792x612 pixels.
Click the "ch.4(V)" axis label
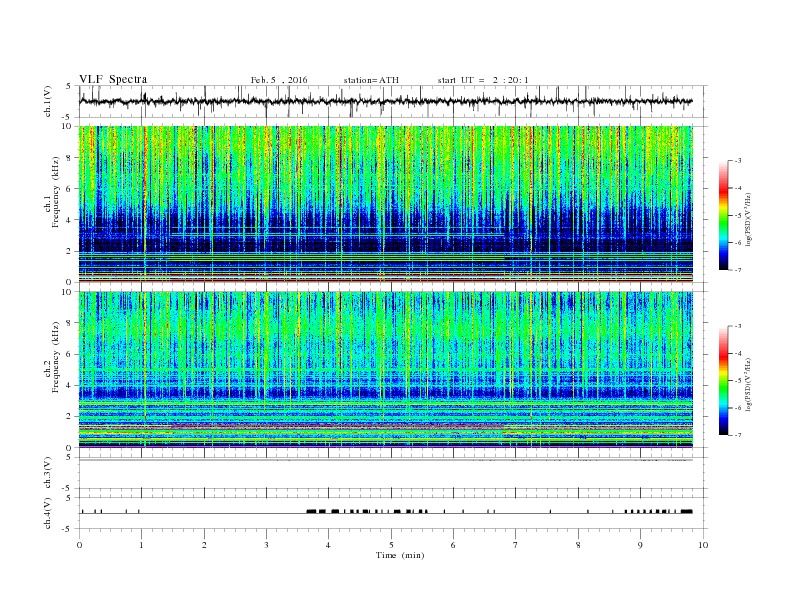(x=48, y=513)
